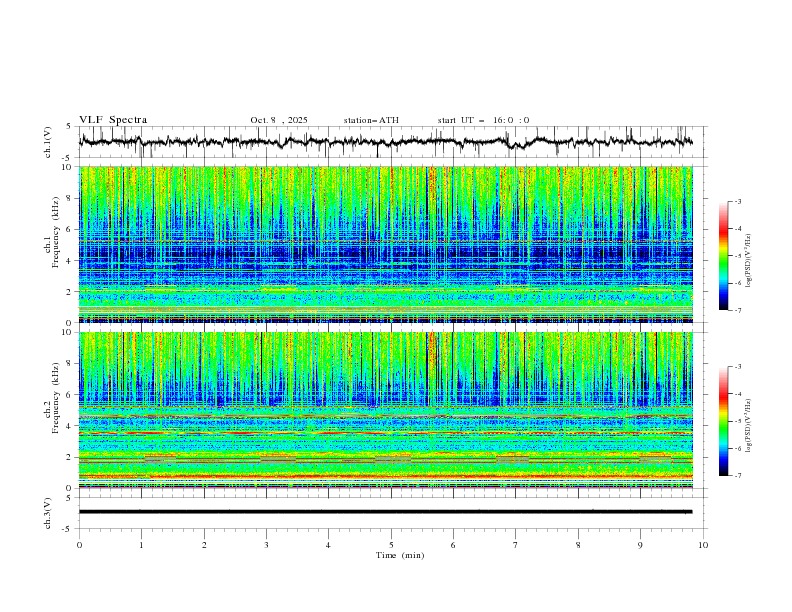Screen dimensions: 792x612
Task: Click the "start UT = 16:0 :0" text
Action: (x=483, y=120)
